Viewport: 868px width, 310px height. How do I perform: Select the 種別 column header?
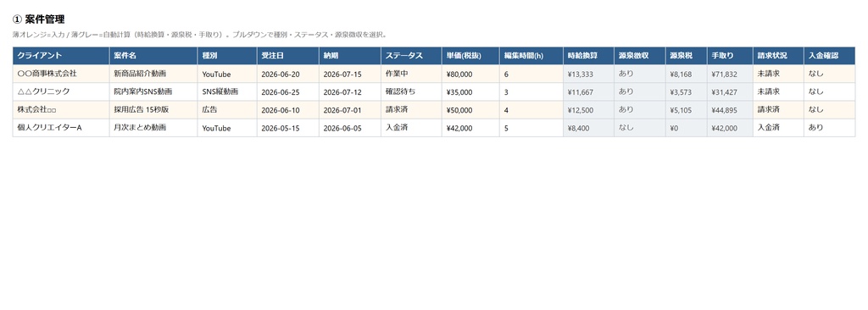pos(227,56)
